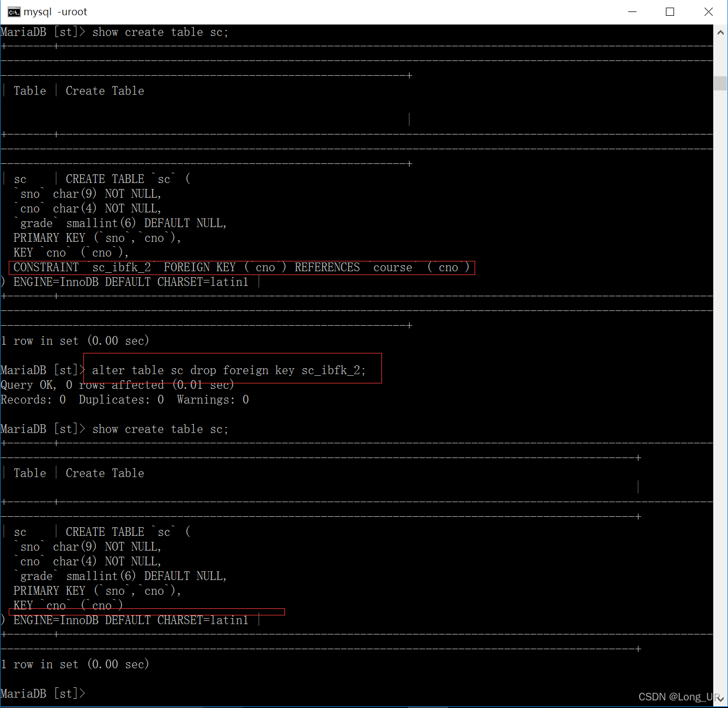The height and width of the screenshot is (708, 728).
Task: Click the last '1 row in set (0.00 sec)'
Action: [75, 664]
